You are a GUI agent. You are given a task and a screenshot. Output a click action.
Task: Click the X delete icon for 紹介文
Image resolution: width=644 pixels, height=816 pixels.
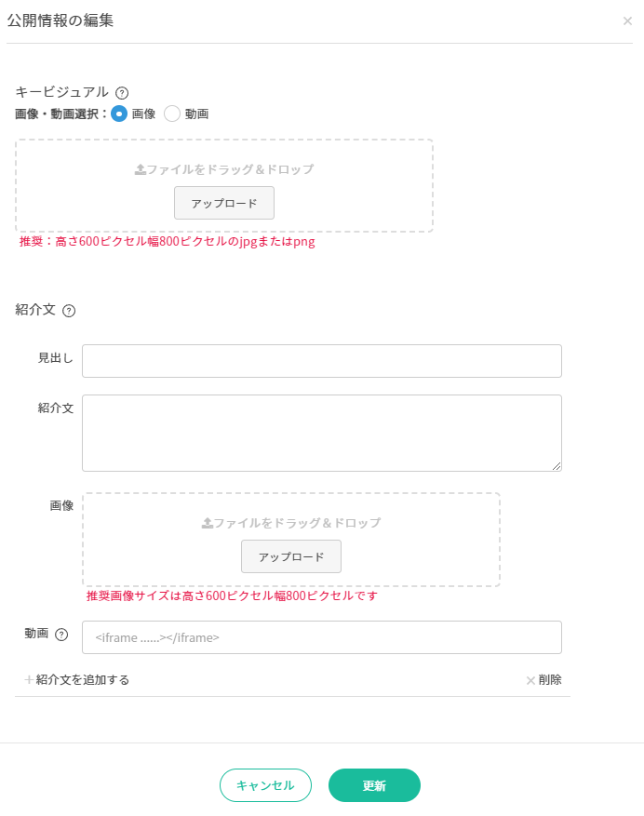pos(530,680)
